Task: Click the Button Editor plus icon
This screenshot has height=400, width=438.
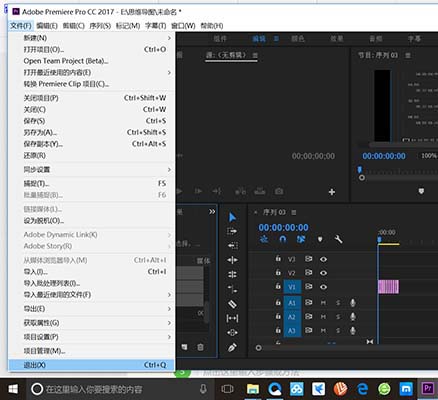Action: click(x=332, y=192)
